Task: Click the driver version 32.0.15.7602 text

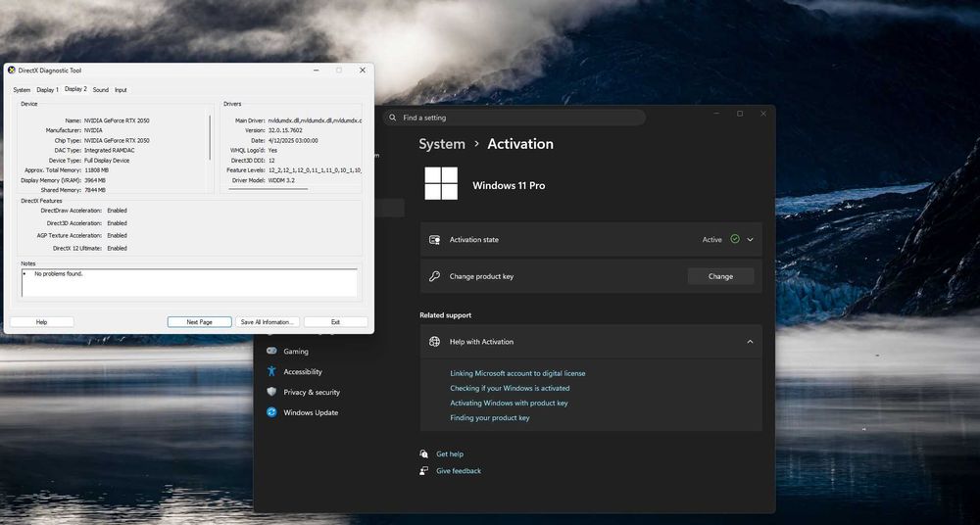Action: 285,130
